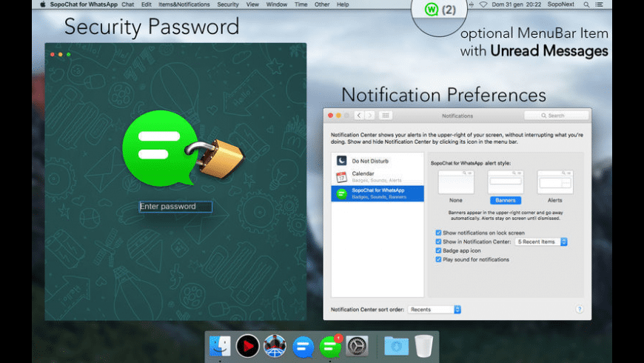The width and height of the screenshot is (644, 363).
Task: Open the Time menu
Action: (301, 4)
